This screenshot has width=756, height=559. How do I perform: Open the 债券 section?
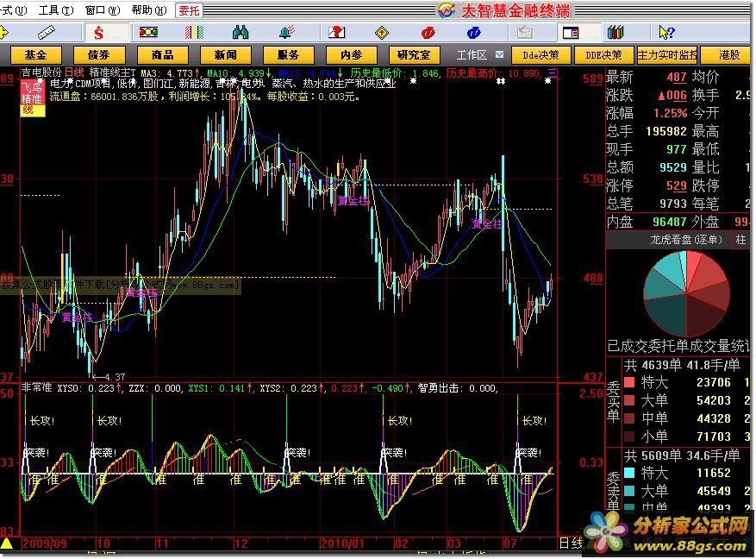(x=99, y=55)
